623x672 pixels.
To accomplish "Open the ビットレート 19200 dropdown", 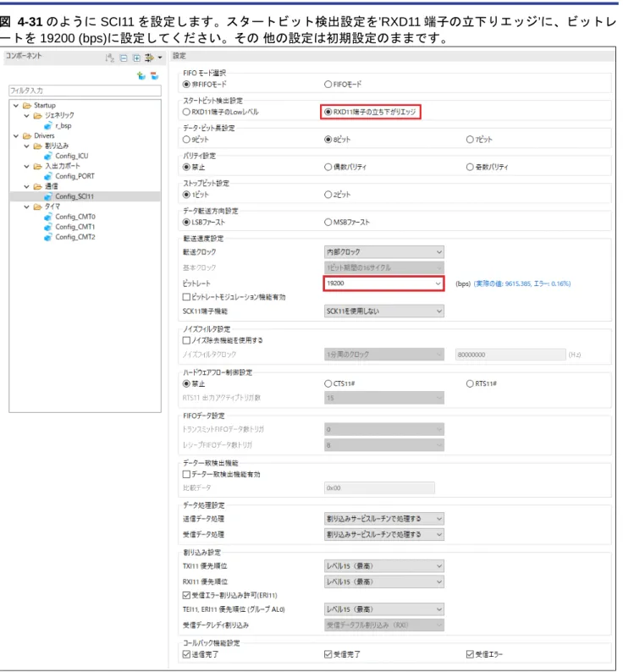I will 383,284.
